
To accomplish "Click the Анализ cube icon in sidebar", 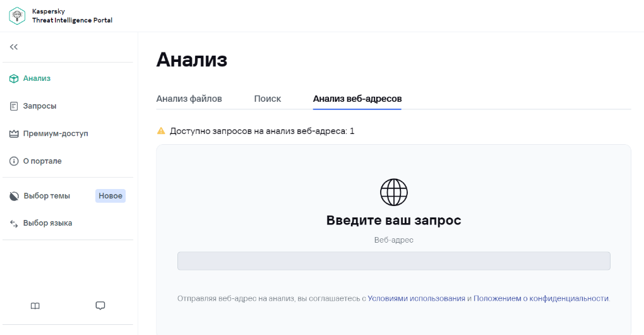I will pyautogui.click(x=14, y=78).
